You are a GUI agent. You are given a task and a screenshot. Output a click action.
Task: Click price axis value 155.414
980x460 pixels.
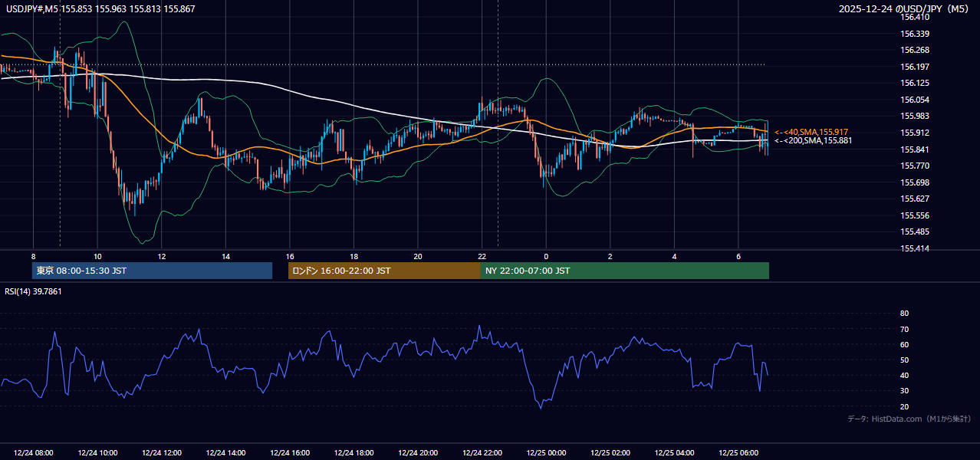916,248
